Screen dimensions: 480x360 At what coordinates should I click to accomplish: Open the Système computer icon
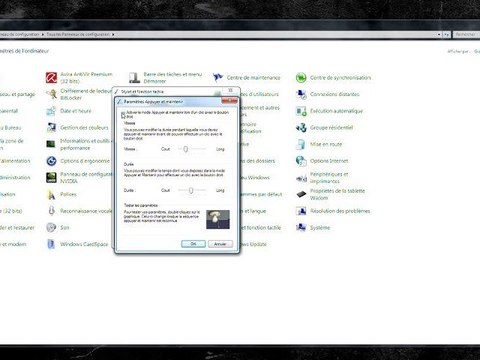(301, 228)
